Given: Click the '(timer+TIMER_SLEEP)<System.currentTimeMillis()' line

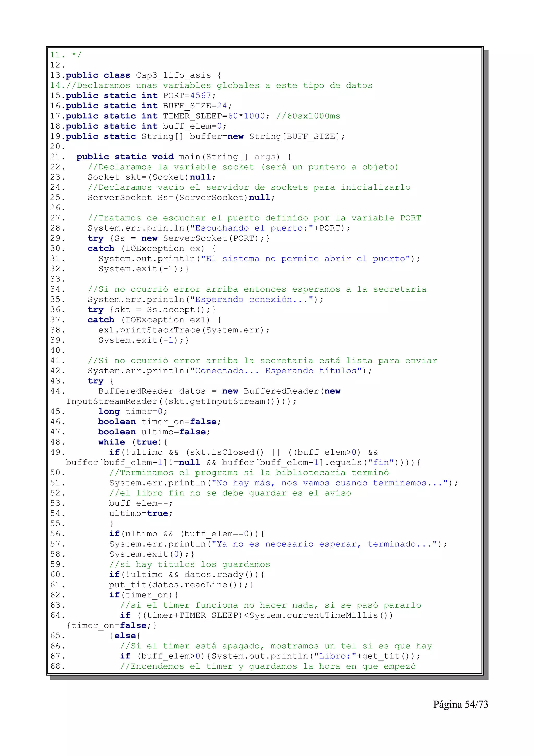Looking at the screenshot, I should tap(256, 616).
